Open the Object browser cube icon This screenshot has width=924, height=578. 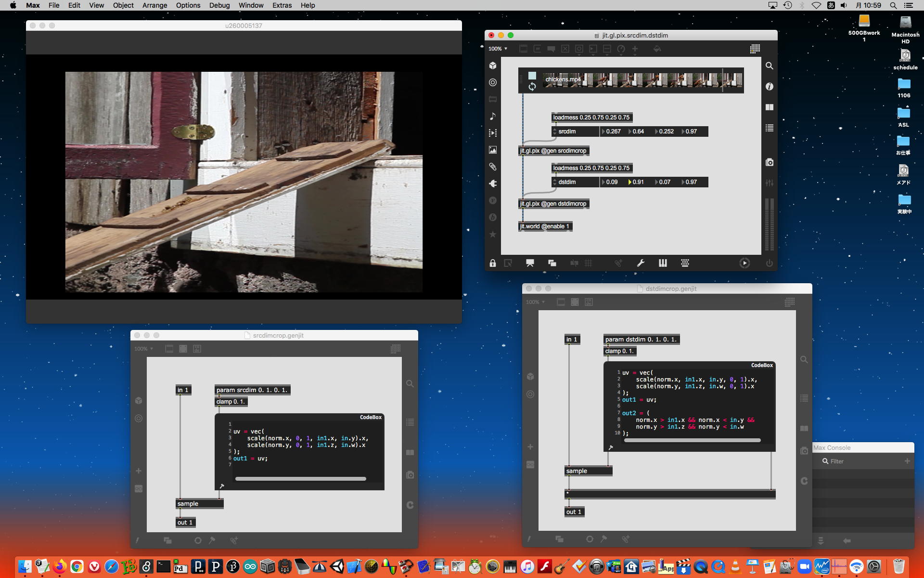pos(492,66)
